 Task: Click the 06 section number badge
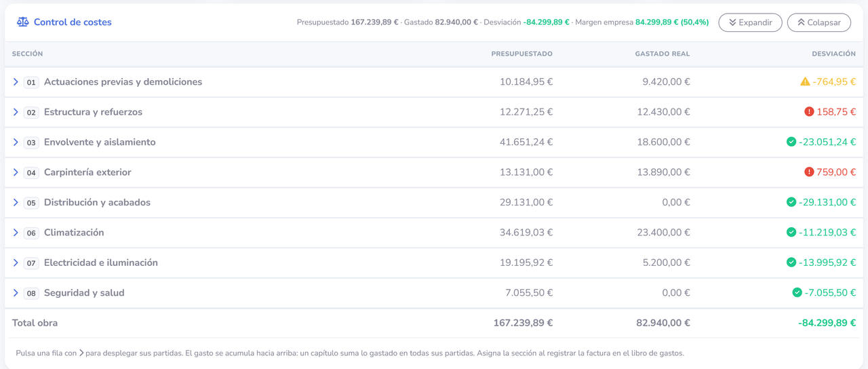(x=31, y=233)
